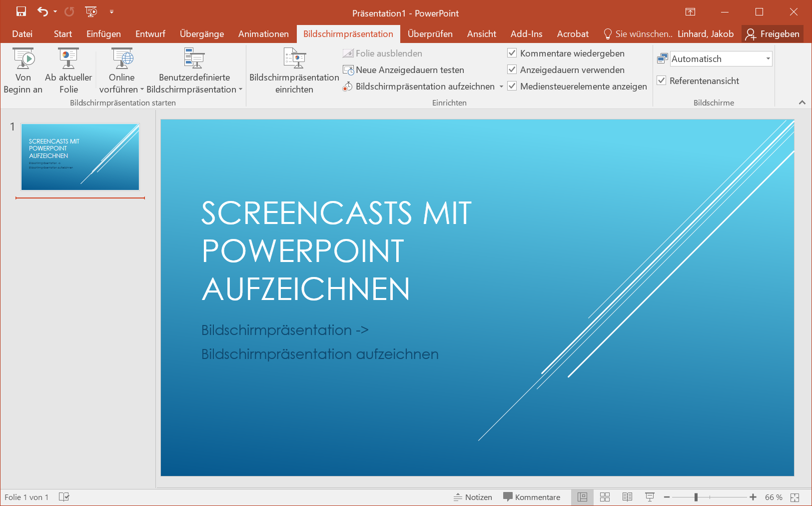Open the Customize Quick Access Toolbar arrow
The image size is (812, 506).
coord(111,11)
